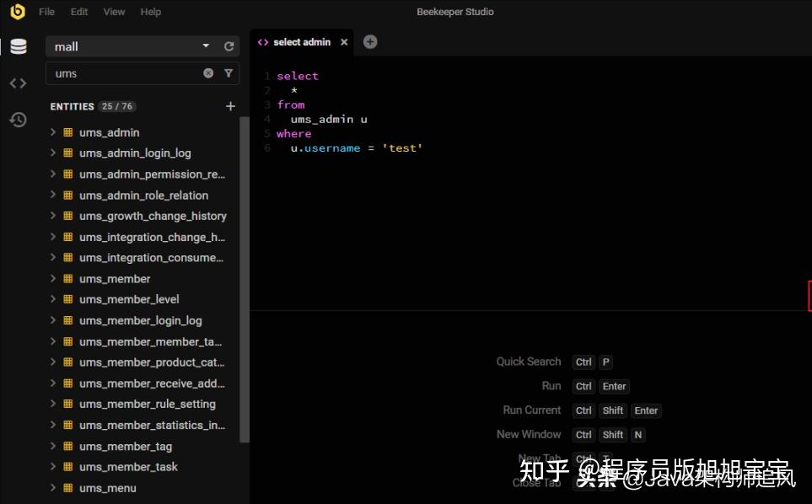This screenshot has width=812, height=504.
Task: Open the database tables sidebar icon
Action: 18,46
